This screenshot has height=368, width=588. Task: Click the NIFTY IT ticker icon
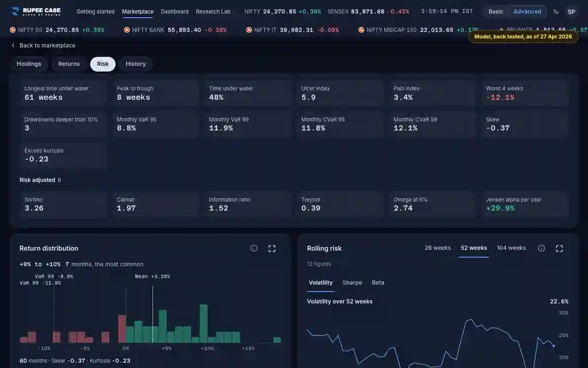[249, 30]
